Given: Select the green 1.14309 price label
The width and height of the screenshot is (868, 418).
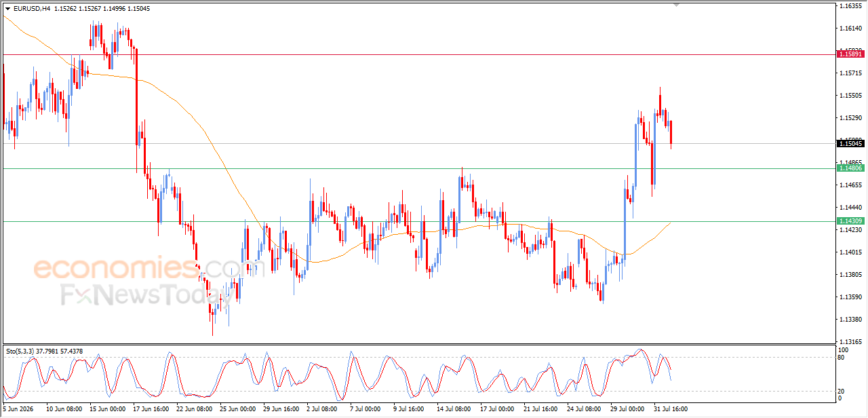Looking at the screenshot, I should pos(850,221).
